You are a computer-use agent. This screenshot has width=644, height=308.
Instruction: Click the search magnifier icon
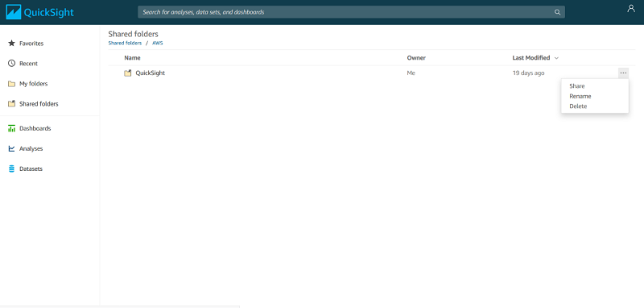[x=557, y=12]
